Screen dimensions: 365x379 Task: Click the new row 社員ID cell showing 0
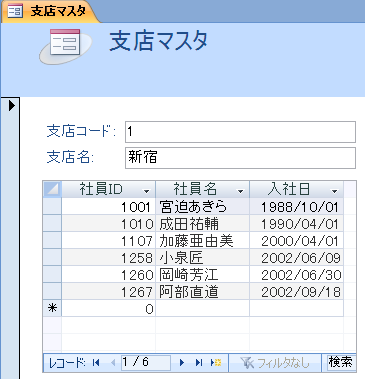pos(109,309)
